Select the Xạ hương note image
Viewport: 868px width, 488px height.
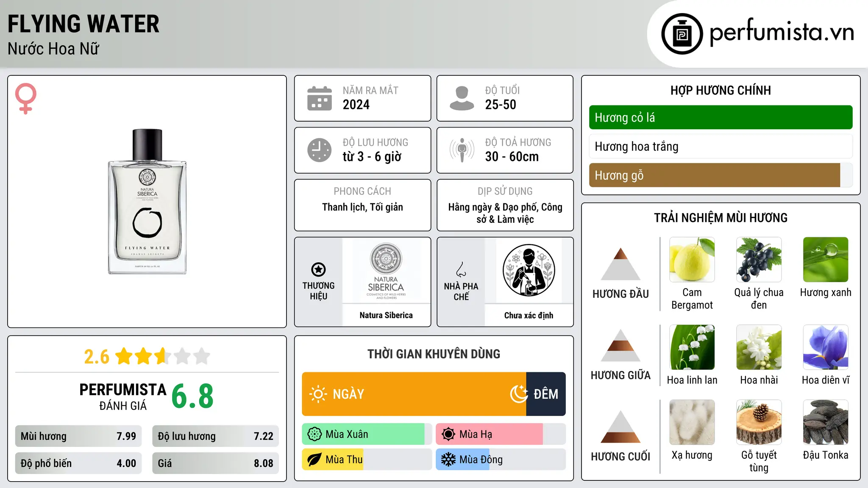pos(692,422)
